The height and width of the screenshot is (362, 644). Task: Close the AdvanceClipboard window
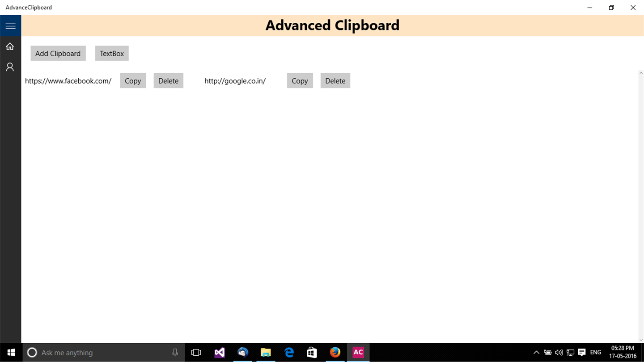click(633, 8)
